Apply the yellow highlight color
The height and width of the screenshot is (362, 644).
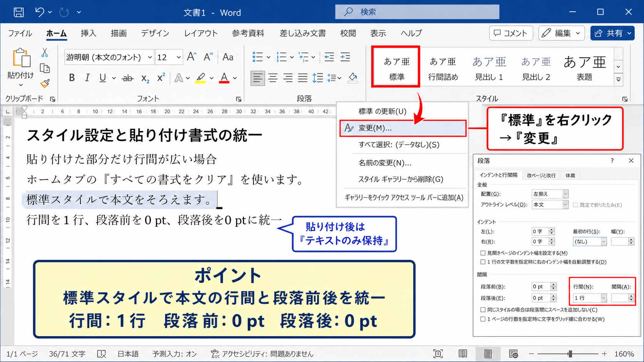tap(200, 78)
